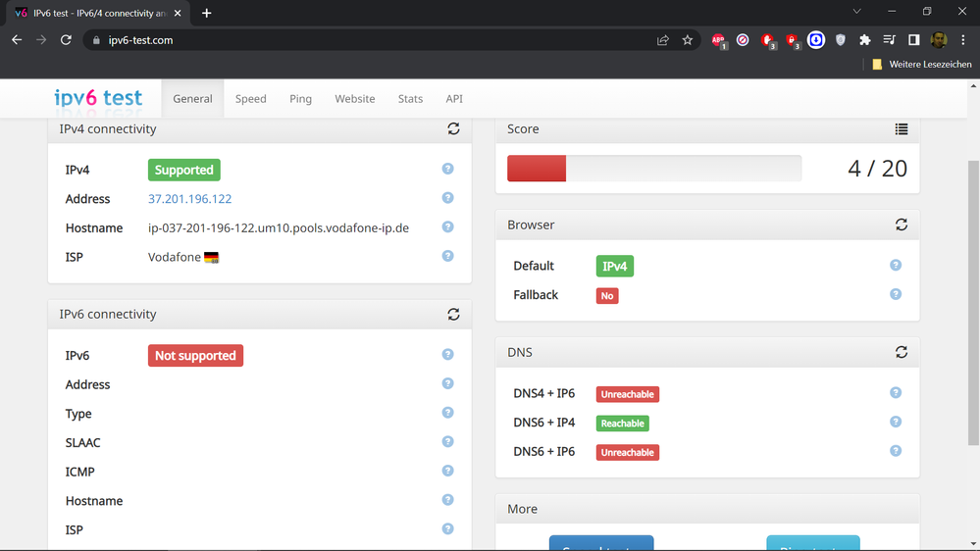Click the Default IPv4 badge
This screenshot has width=980, height=551.
[614, 266]
